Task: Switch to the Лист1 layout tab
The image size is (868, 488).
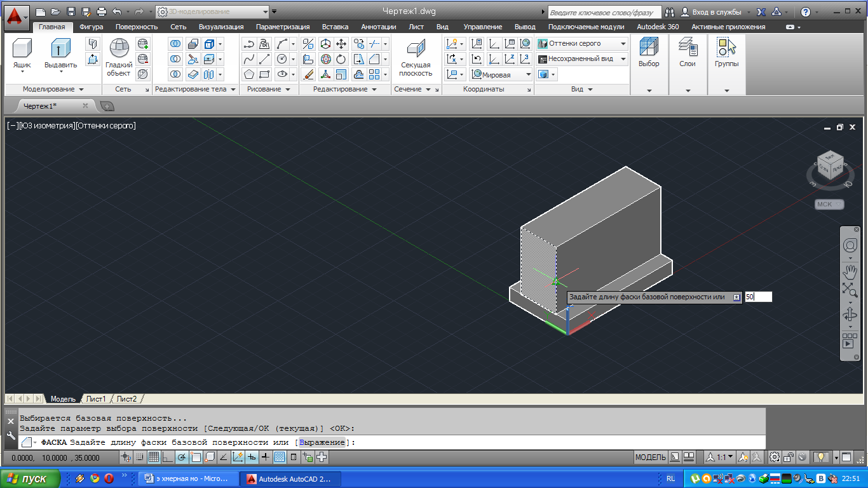Action: tap(96, 399)
